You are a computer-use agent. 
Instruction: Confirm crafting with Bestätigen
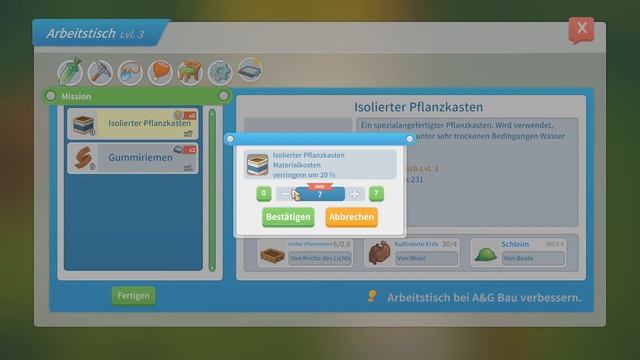tap(288, 217)
